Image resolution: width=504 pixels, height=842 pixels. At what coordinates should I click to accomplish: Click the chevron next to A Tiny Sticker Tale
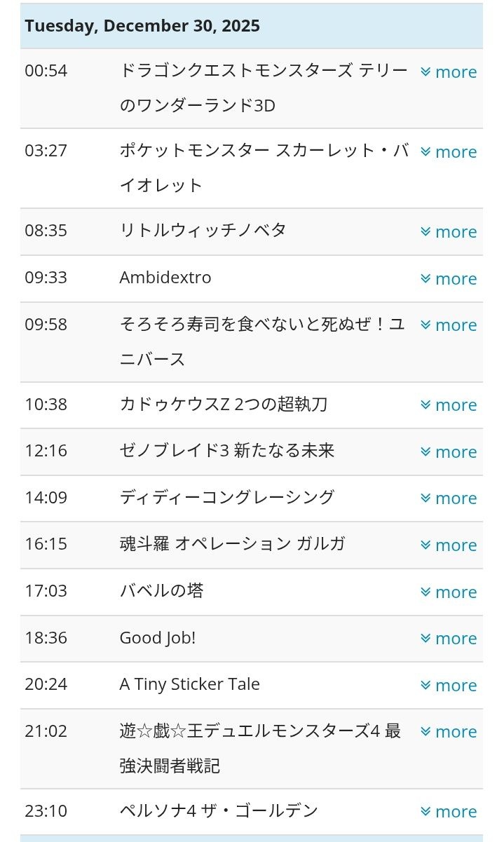coord(425,686)
